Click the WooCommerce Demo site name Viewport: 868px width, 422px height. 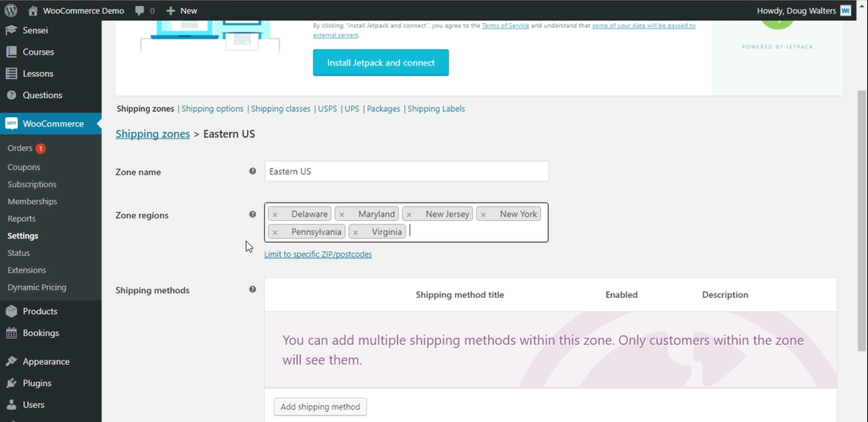(x=83, y=11)
